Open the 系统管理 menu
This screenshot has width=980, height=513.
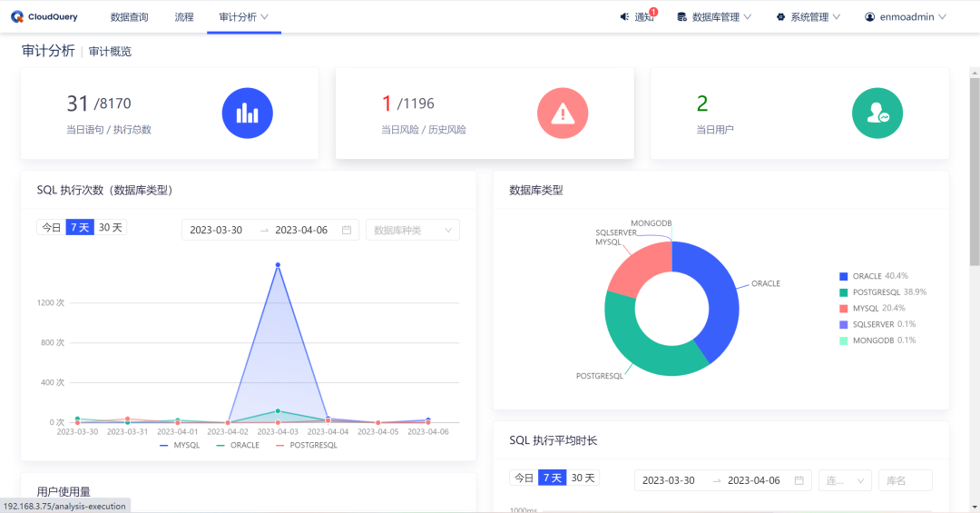(x=808, y=17)
